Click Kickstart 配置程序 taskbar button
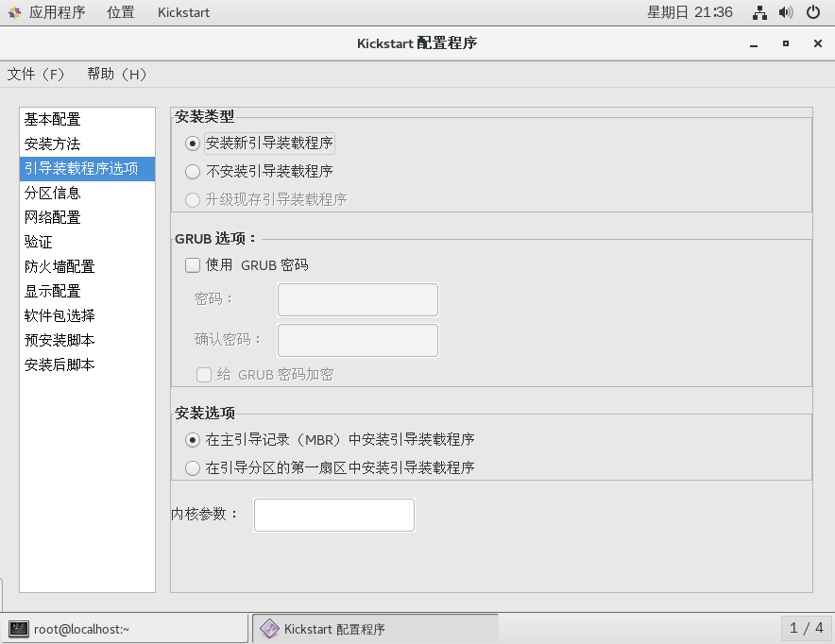This screenshot has width=835, height=644. (x=375, y=629)
